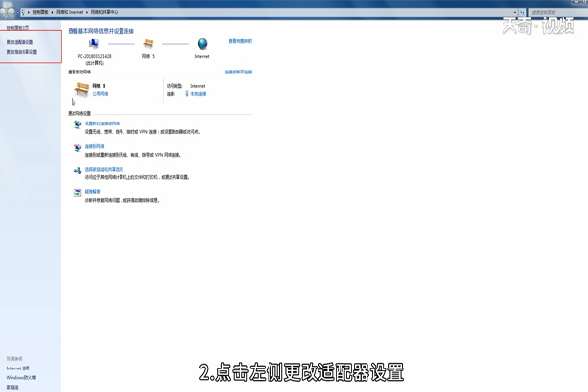Click 更改适配器设置 in left pane

click(x=20, y=42)
